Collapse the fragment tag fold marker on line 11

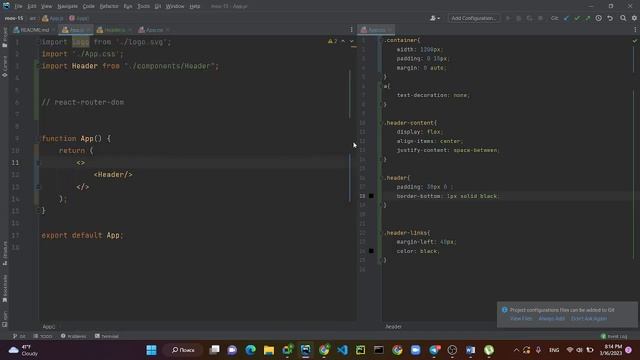(38, 163)
